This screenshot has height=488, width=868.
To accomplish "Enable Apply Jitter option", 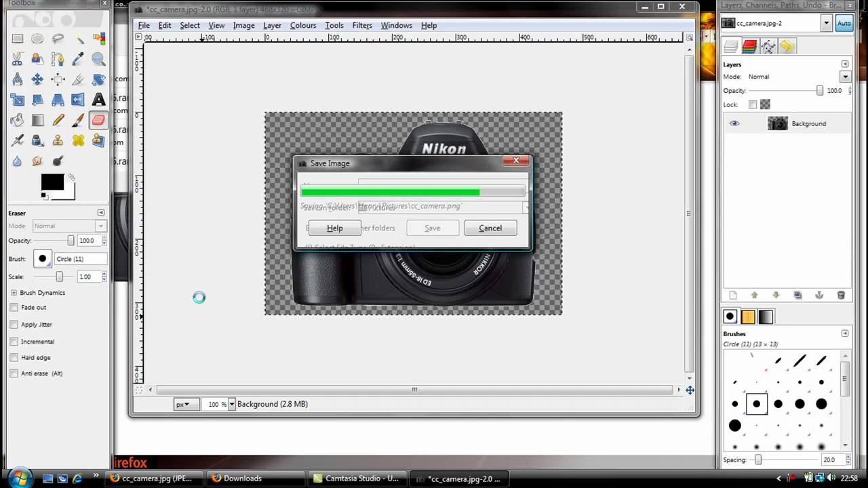I will tap(14, 324).
